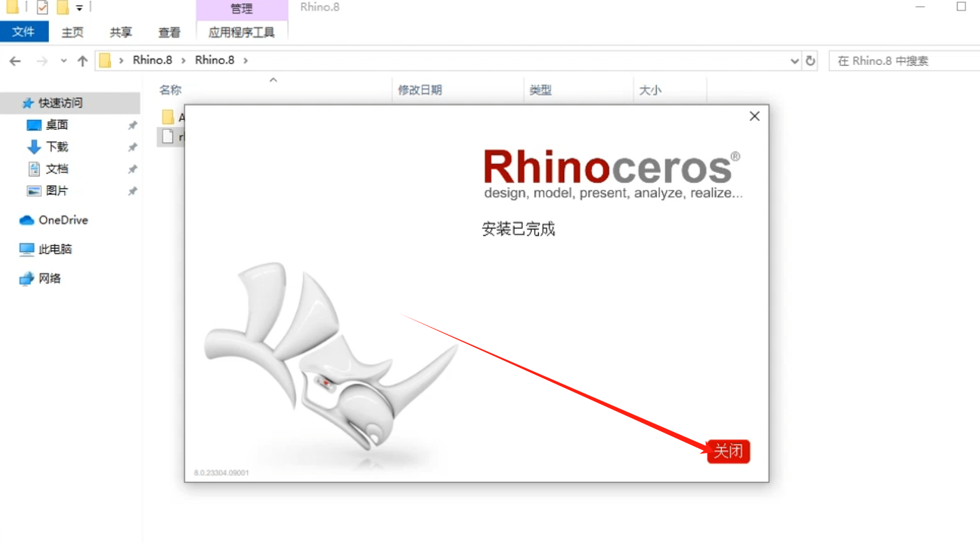Open 桌面 in the navigation pane
This screenshot has height=543, width=980.
(x=57, y=125)
